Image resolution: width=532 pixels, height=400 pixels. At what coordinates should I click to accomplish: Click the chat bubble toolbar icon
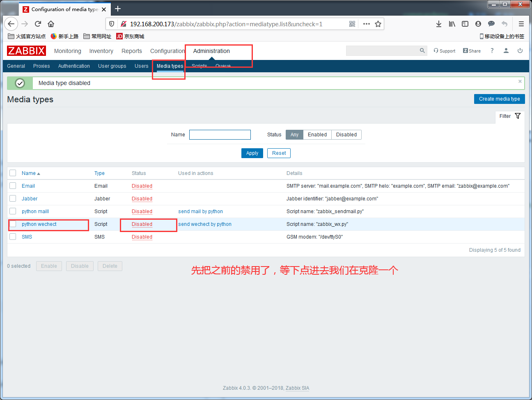491,24
